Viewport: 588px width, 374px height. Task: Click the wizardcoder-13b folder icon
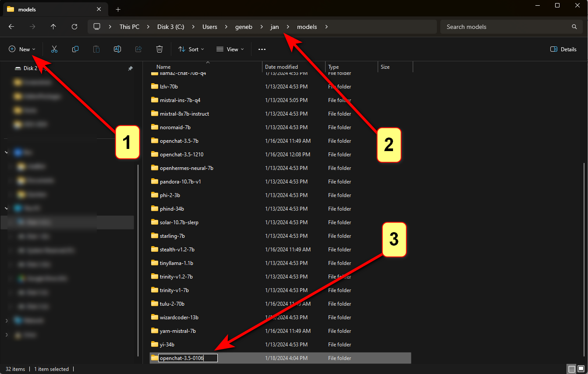pyautogui.click(x=154, y=318)
